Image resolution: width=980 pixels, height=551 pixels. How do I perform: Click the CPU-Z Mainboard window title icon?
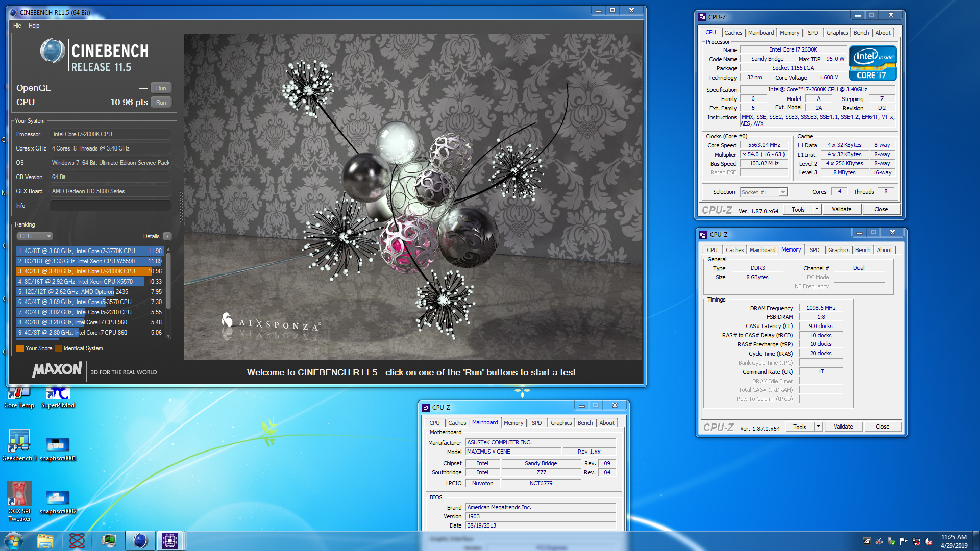pos(426,408)
